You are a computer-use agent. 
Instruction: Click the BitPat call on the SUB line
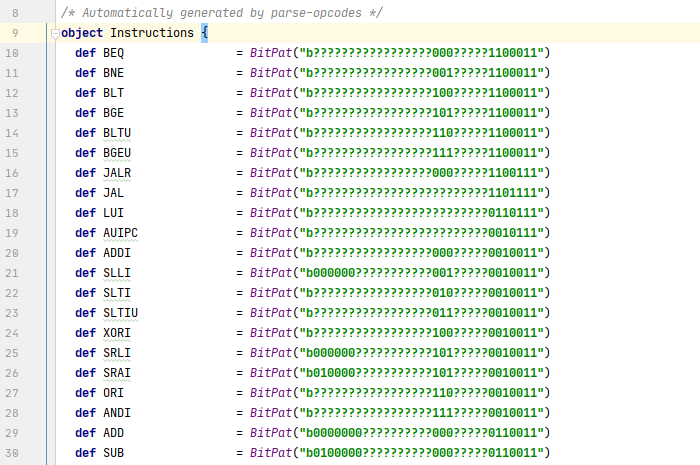[270, 453]
